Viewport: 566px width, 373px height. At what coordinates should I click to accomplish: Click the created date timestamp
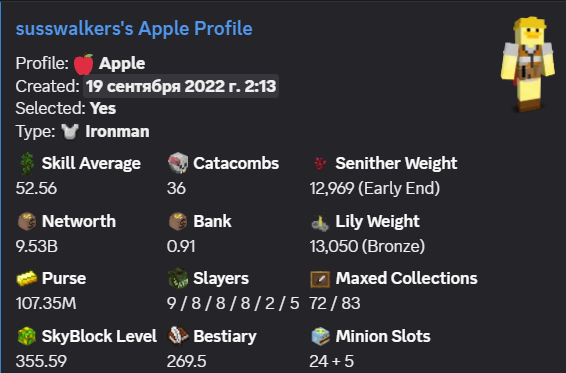point(181,86)
